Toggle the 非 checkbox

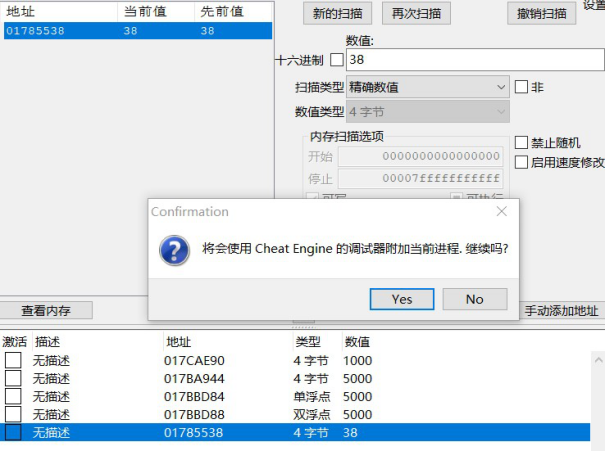521,87
